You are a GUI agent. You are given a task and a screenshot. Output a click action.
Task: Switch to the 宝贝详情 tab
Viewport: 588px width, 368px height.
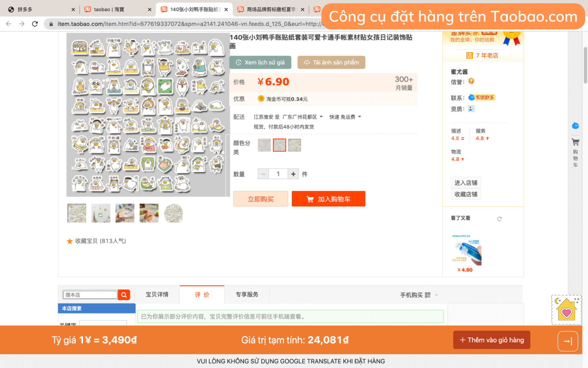pyautogui.click(x=157, y=294)
